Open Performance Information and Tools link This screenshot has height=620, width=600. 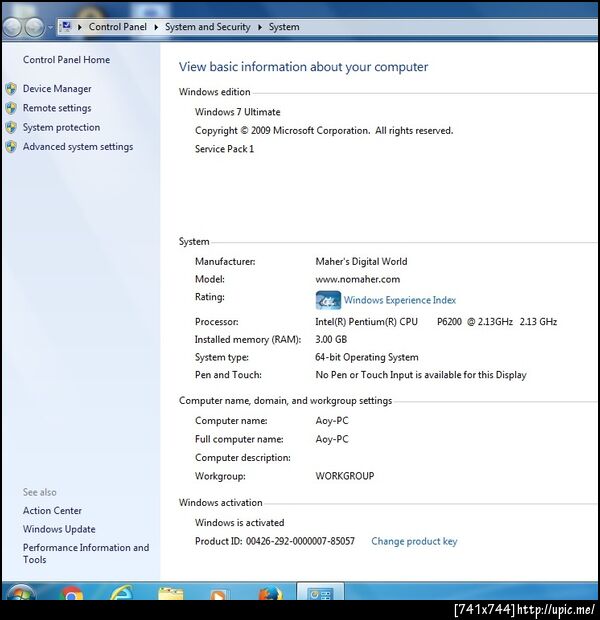point(86,553)
